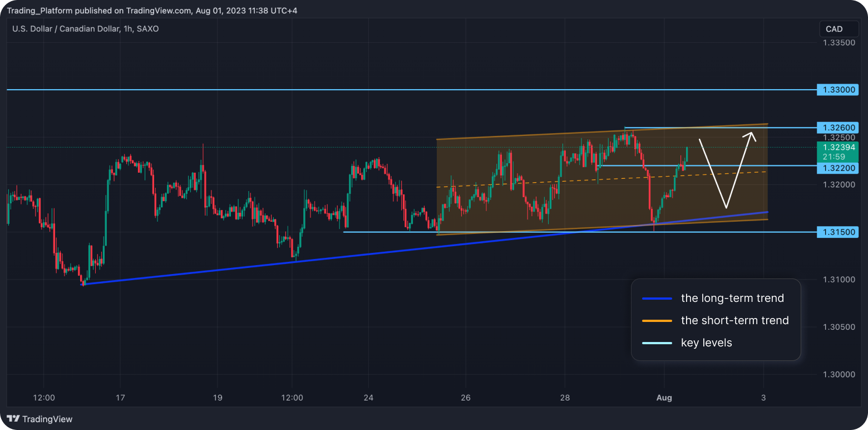Screen dimensions: 868x430
Task: Click the '28' date on time axis
Action: (x=565, y=398)
